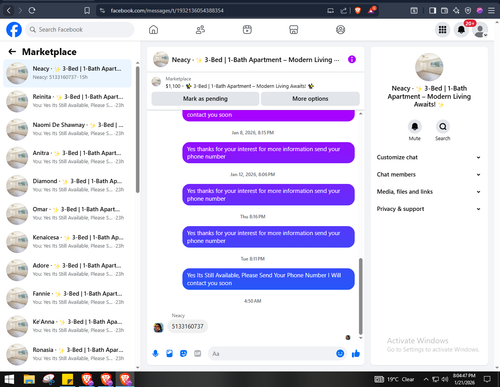Viewport: 500px width, 387px height.
Task: Send a thumbs-up like
Action: [x=356, y=353]
